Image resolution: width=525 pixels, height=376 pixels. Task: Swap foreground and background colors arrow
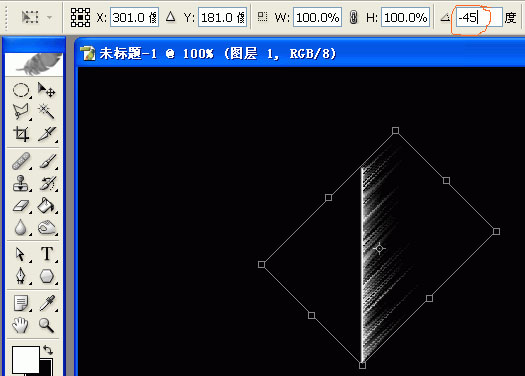coord(48,350)
